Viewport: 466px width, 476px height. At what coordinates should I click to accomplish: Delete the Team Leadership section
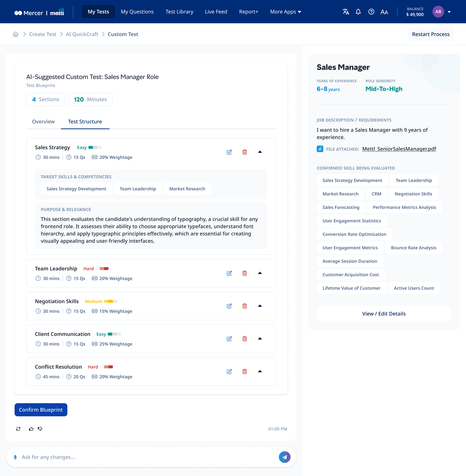coord(244,273)
